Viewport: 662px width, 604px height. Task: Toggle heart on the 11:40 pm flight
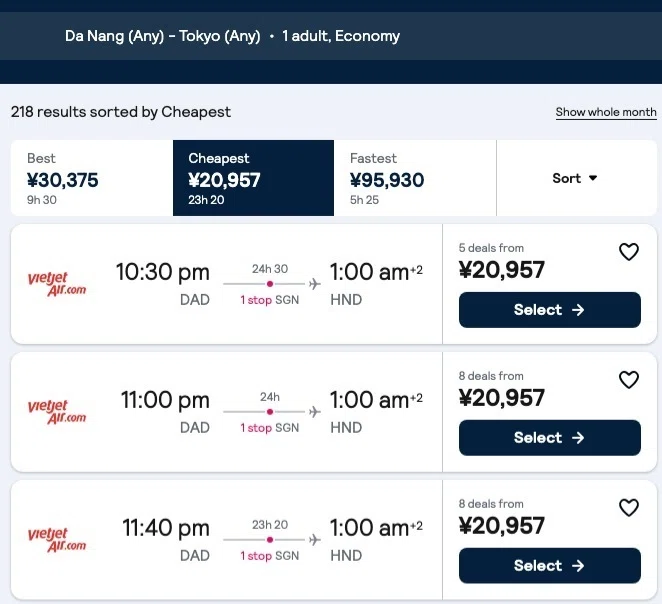coord(629,508)
